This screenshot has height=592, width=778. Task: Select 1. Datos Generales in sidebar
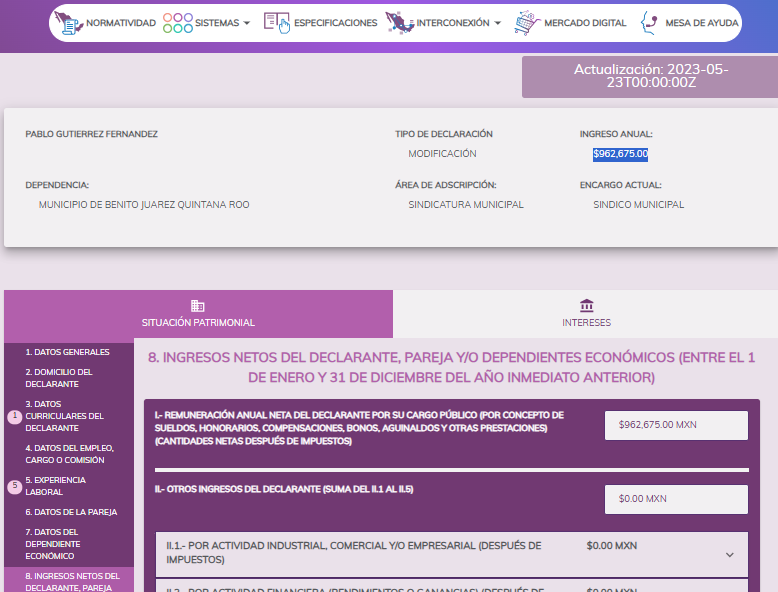coord(68,352)
